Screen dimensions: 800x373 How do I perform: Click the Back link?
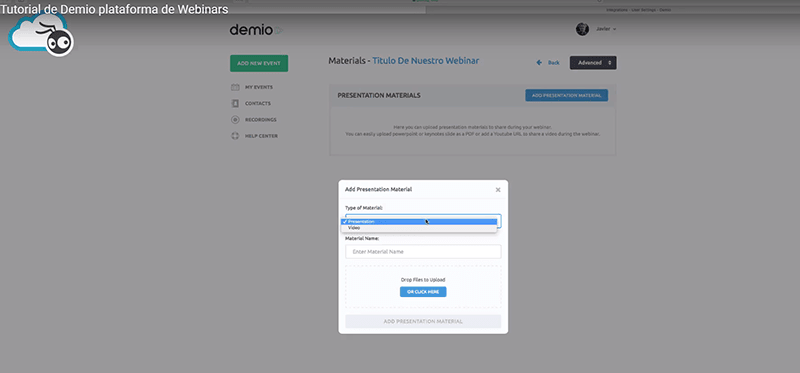click(554, 63)
